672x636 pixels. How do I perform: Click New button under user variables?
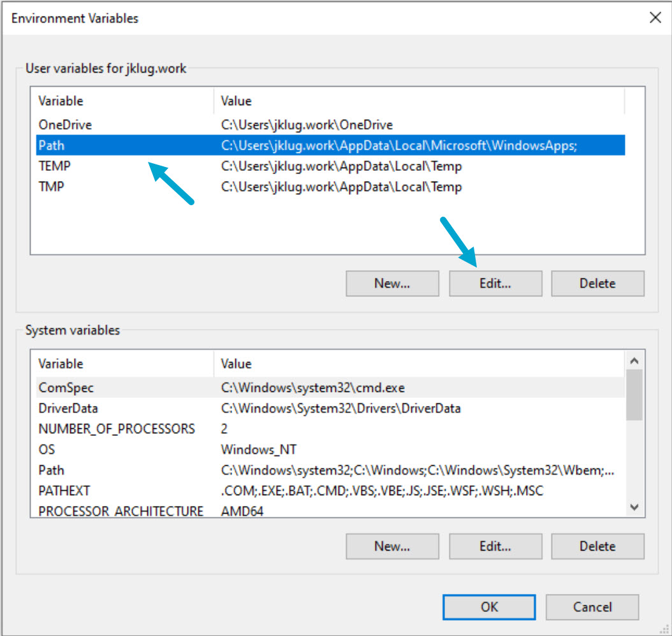[x=392, y=284]
